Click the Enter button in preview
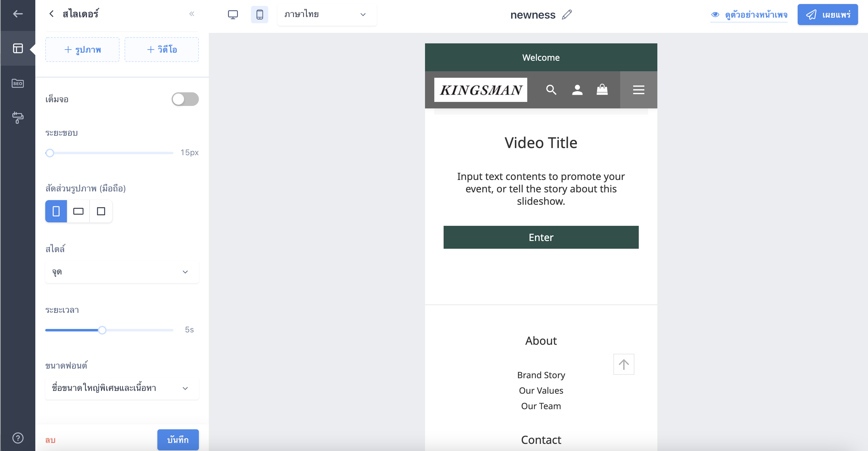 coord(541,237)
